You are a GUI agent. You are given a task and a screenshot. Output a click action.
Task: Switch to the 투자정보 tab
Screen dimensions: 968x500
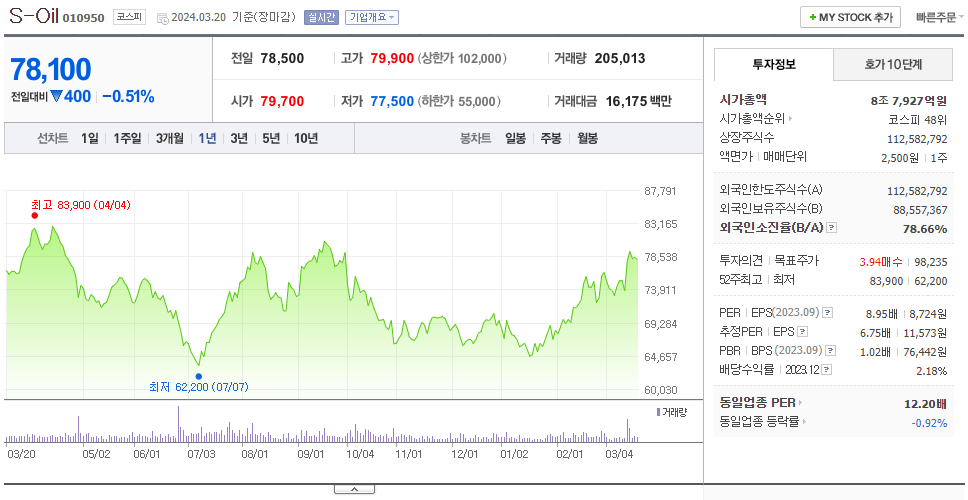click(x=774, y=64)
